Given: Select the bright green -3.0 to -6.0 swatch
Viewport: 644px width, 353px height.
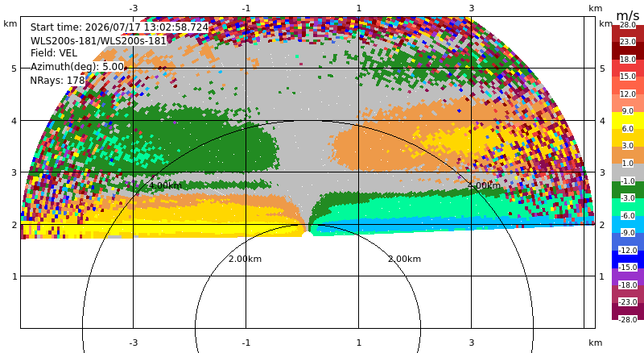Looking at the screenshot, I should tap(628, 206).
